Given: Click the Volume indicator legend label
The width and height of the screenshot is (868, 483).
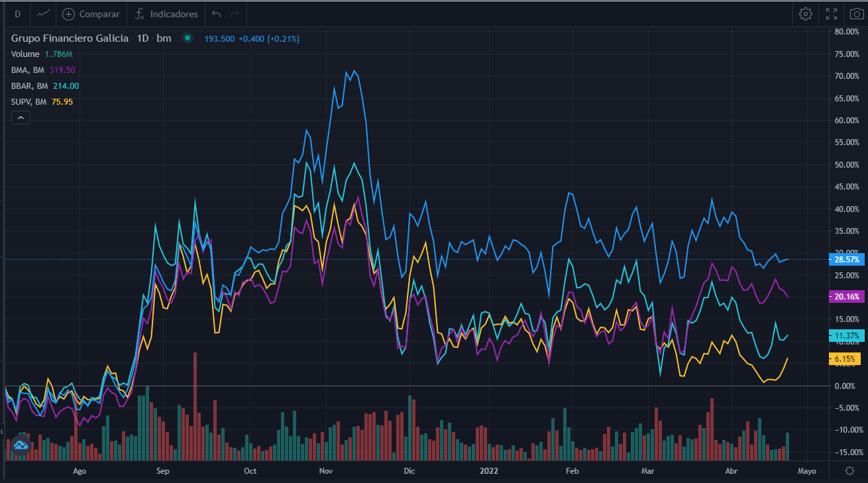Looking at the screenshot, I should [x=25, y=54].
